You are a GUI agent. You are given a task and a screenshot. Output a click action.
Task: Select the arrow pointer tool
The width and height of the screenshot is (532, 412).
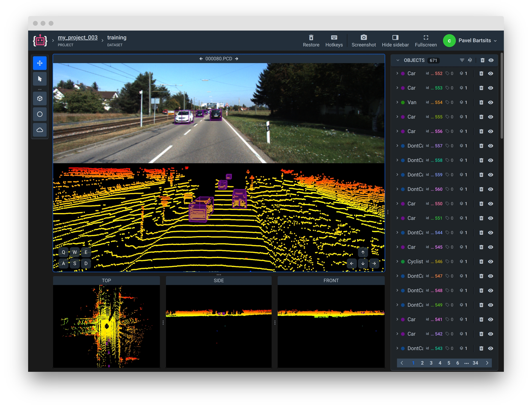(x=40, y=79)
